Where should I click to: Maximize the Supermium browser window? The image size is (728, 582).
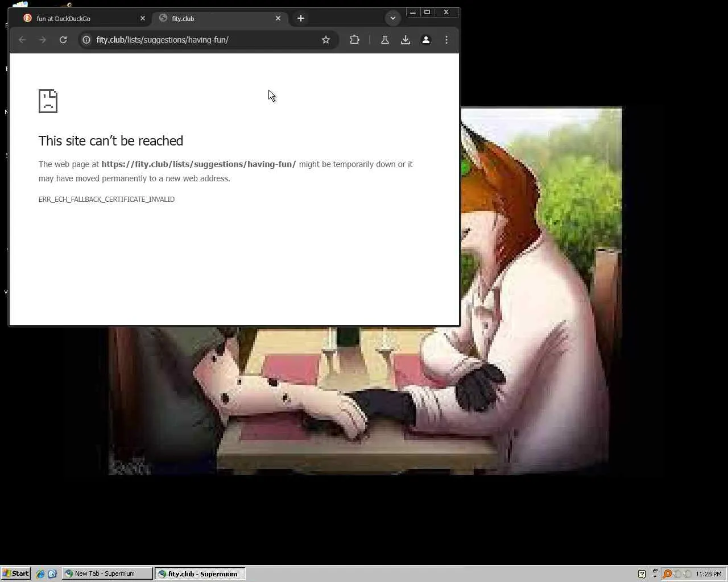[x=427, y=12]
